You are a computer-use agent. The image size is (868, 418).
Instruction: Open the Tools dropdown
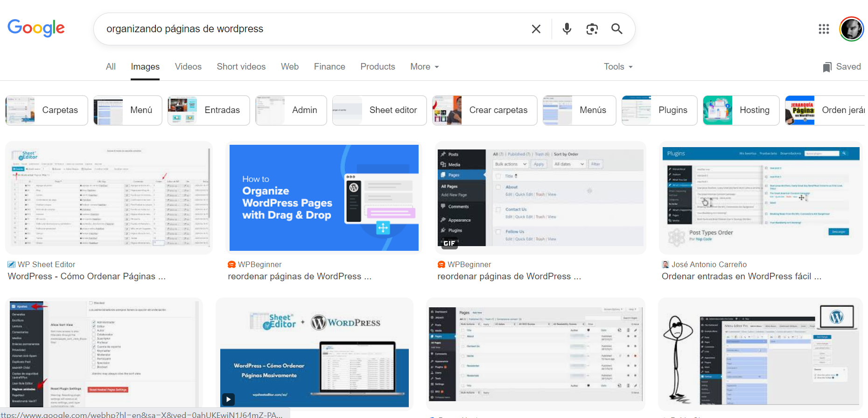[x=618, y=67]
